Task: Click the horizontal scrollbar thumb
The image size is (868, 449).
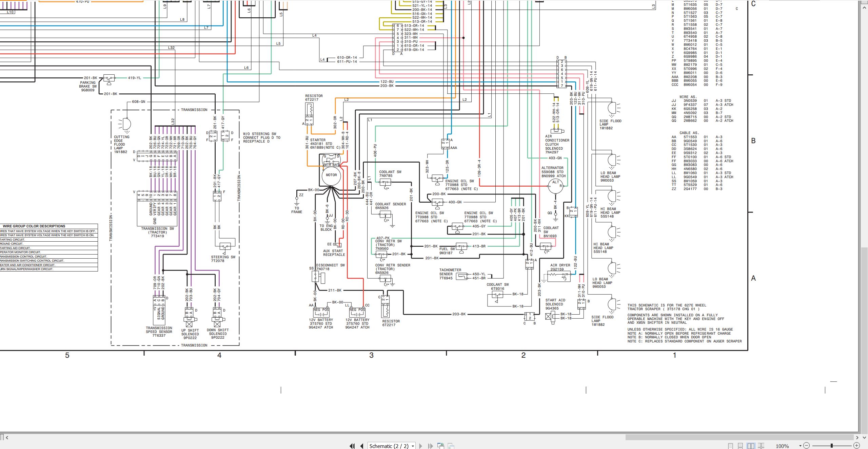Action: pos(739,437)
